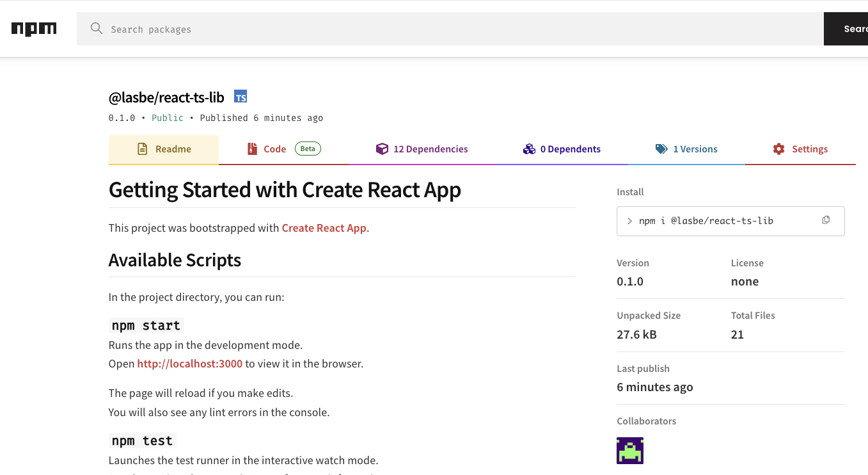Click the search magnifier icon
868x475 pixels.
click(97, 28)
